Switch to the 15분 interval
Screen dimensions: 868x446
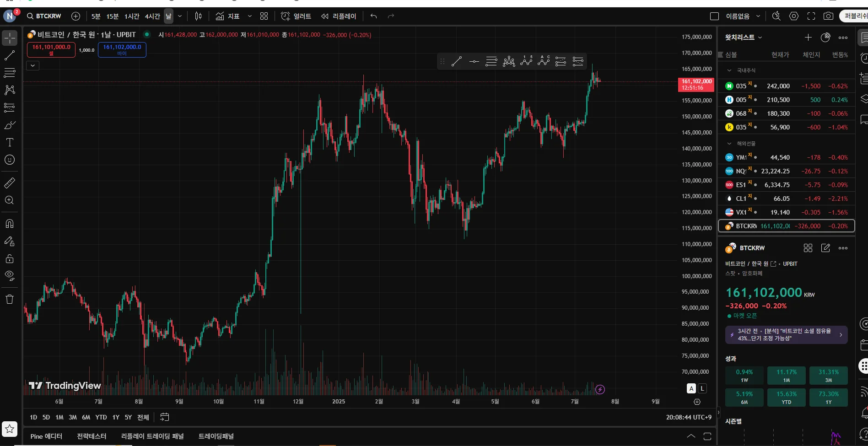(x=113, y=16)
